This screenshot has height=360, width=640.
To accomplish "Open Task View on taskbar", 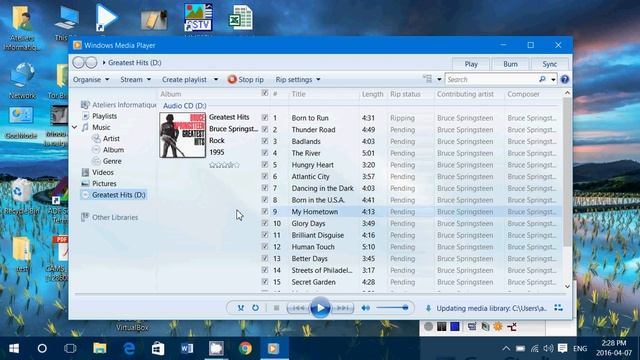I will click(x=70, y=348).
